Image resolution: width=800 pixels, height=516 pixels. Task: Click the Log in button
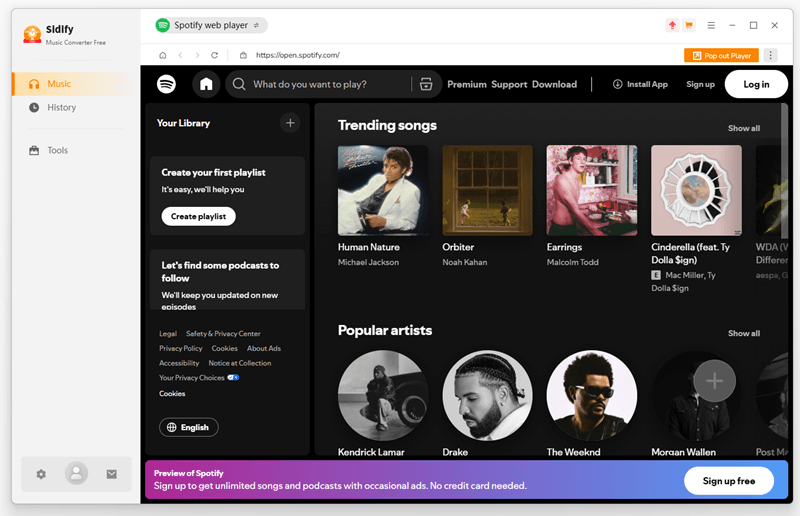coord(756,84)
